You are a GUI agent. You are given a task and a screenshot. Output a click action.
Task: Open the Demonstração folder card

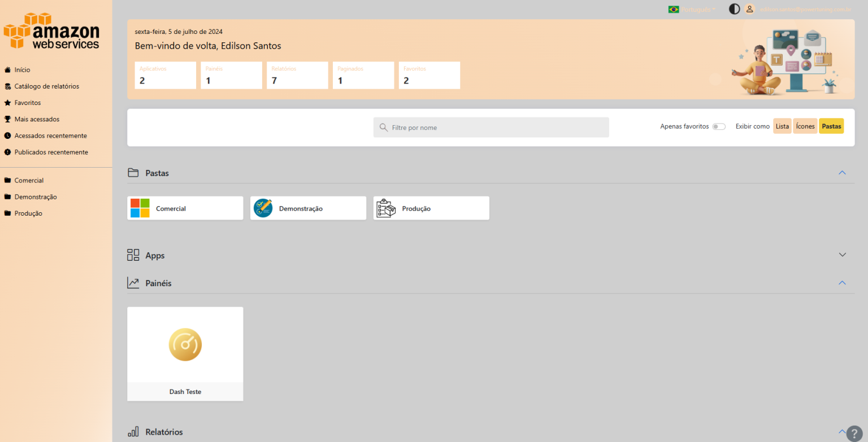[x=308, y=208]
